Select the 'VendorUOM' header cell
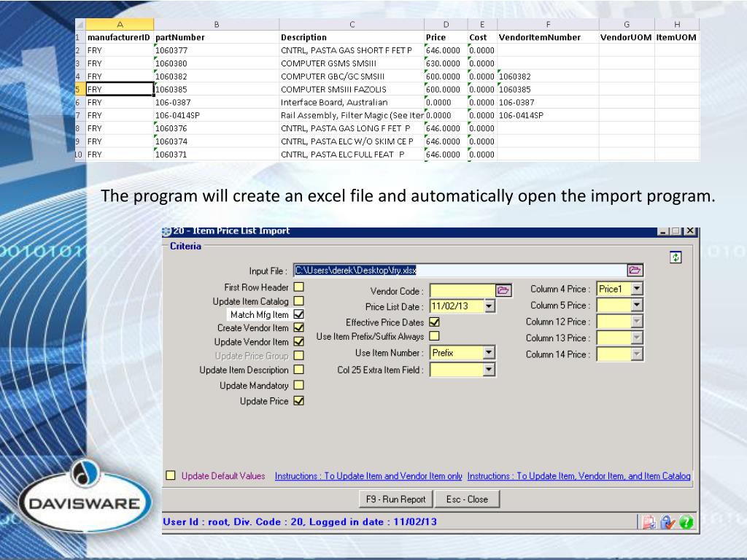The height and width of the screenshot is (560, 747). (x=627, y=37)
